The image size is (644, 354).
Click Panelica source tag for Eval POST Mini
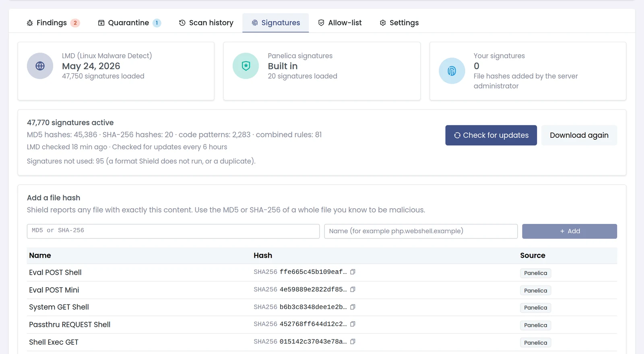tap(535, 290)
